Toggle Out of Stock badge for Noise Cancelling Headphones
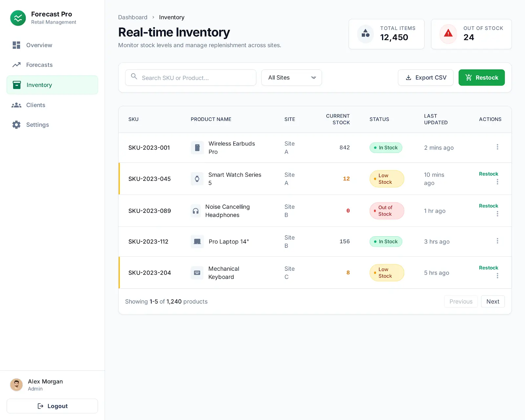This screenshot has width=525, height=420. coord(387,211)
